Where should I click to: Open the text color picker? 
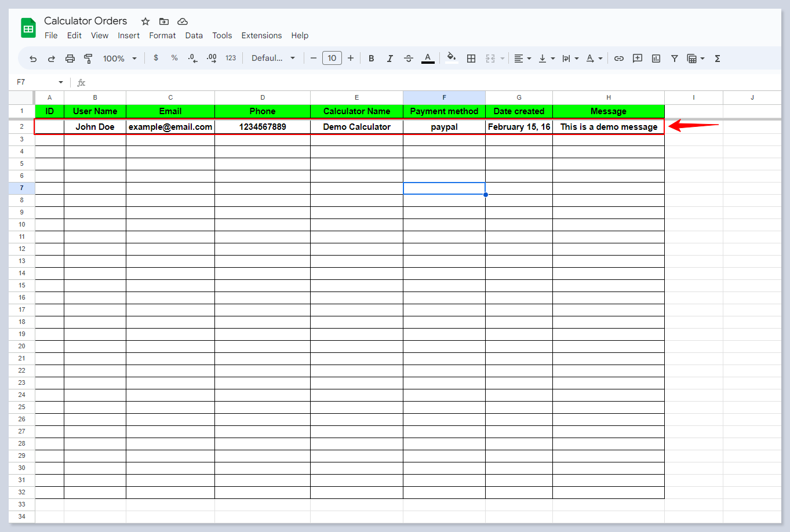point(428,59)
